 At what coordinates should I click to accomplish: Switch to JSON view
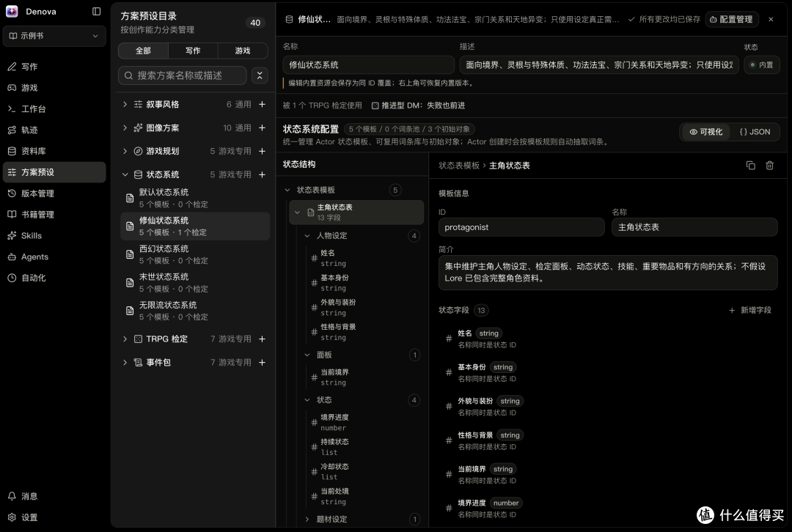[x=755, y=132]
